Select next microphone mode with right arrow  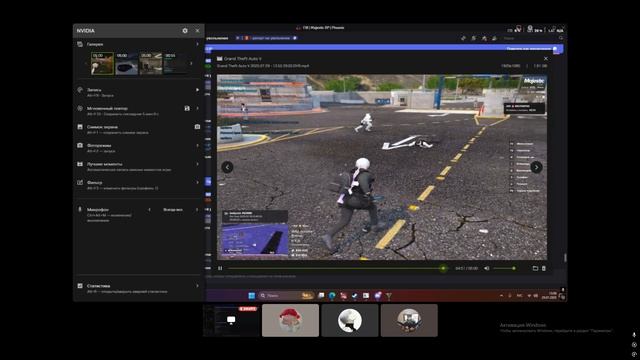(x=197, y=210)
